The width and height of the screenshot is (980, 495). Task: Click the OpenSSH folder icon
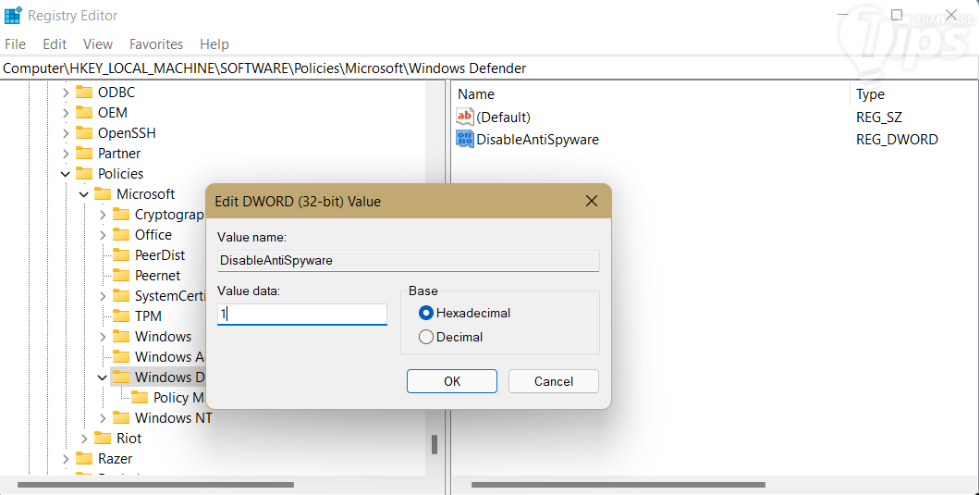[84, 132]
